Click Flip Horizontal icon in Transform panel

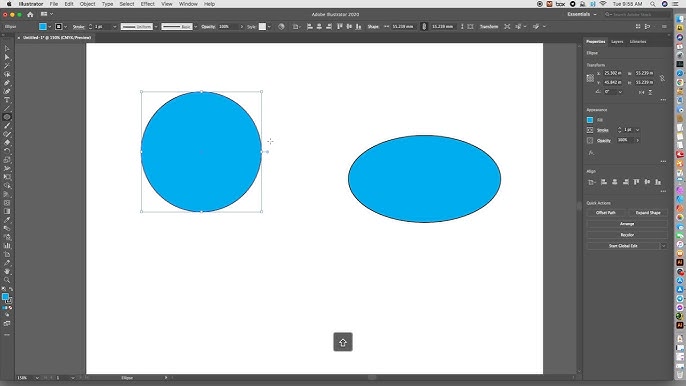click(641, 92)
